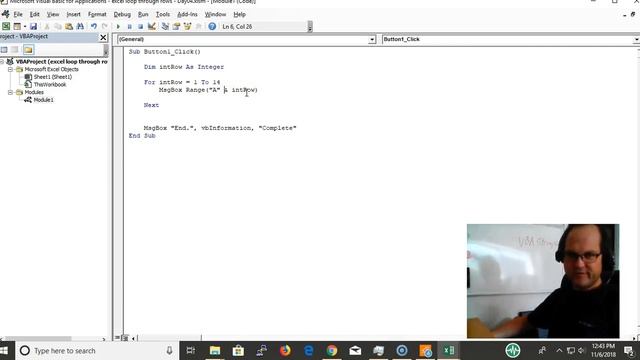Click the Cut toolbar icon
This screenshot has height=360, width=640.
tap(47, 27)
